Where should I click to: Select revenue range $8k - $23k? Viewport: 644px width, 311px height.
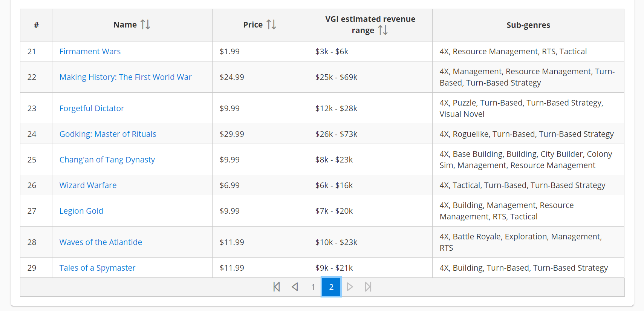coord(334,159)
